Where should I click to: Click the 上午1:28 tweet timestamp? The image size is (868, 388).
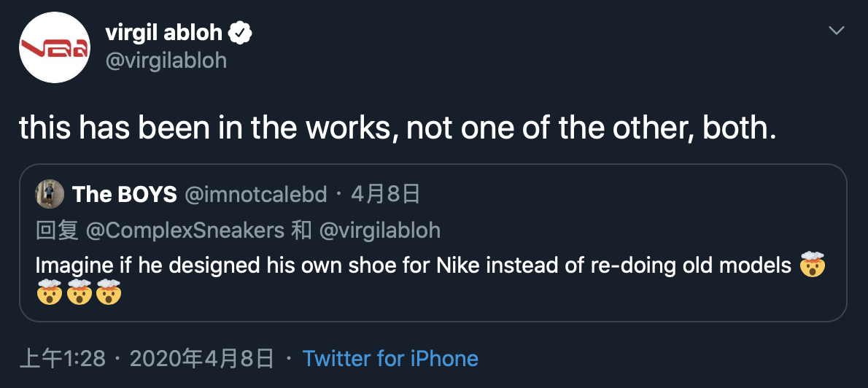click(62, 359)
